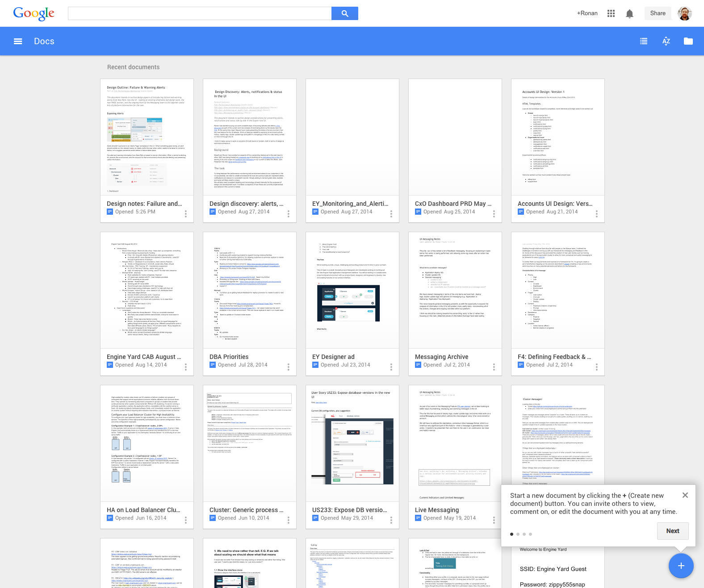
Task: Click the DBA Priorities title
Action: point(229,357)
